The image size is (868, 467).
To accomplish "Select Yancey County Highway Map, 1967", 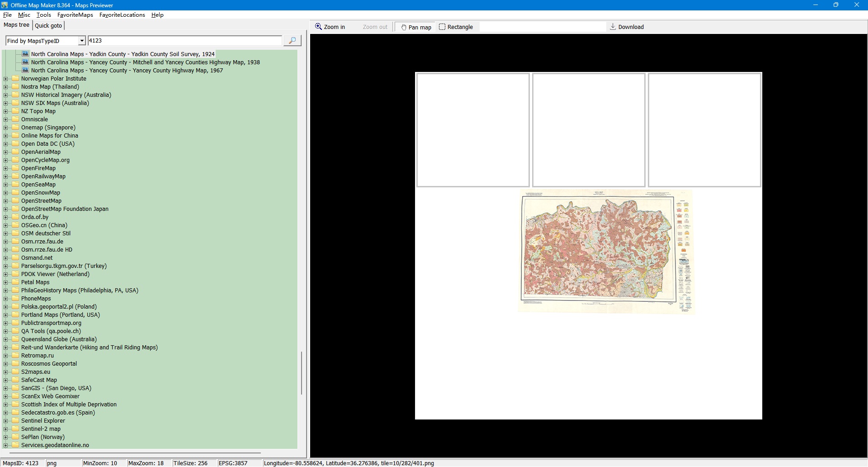I will coord(127,71).
